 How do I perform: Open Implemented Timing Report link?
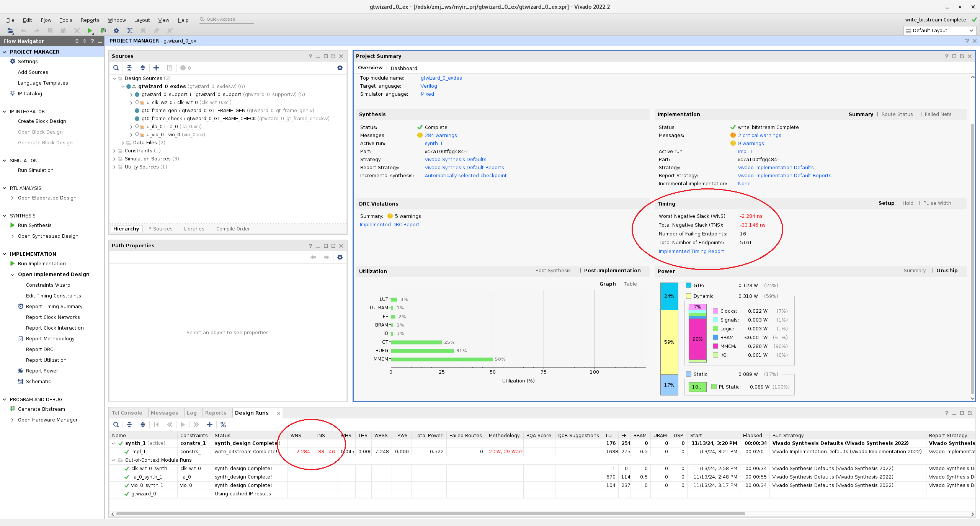coord(691,252)
